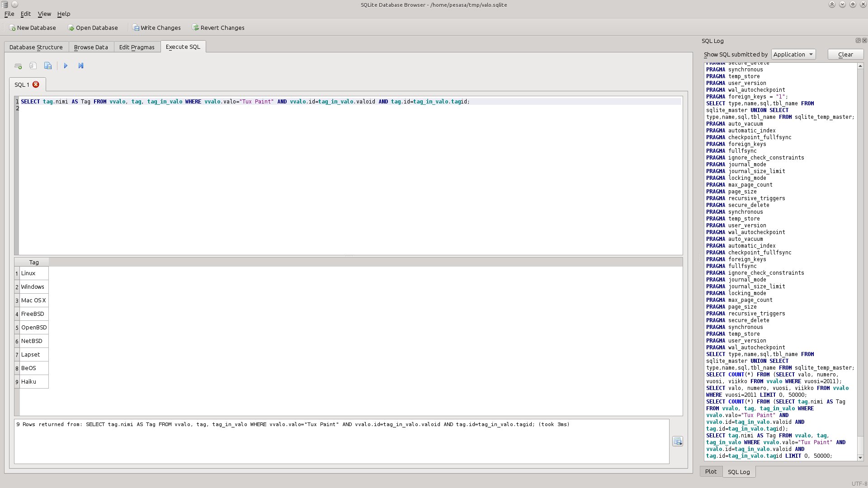
Task: Open the Show SQL submitted by Application dropdown
Action: (793, 54)
